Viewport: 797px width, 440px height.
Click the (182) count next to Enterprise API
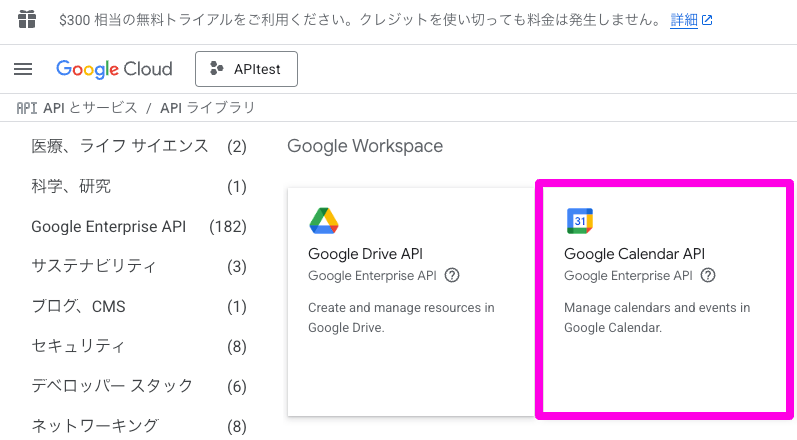228,227
